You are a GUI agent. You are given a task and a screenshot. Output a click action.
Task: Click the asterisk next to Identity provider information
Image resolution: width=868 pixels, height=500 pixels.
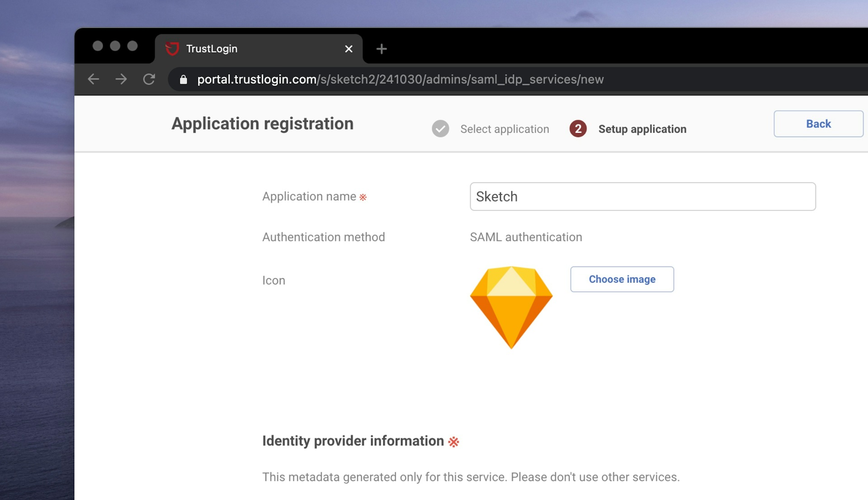[454, 442]
